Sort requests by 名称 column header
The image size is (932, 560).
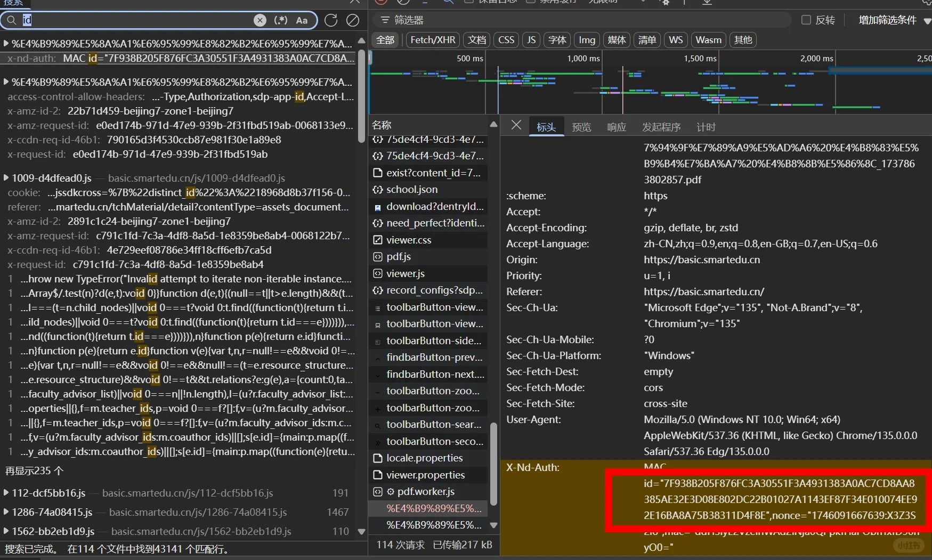[x=429, y=125]
